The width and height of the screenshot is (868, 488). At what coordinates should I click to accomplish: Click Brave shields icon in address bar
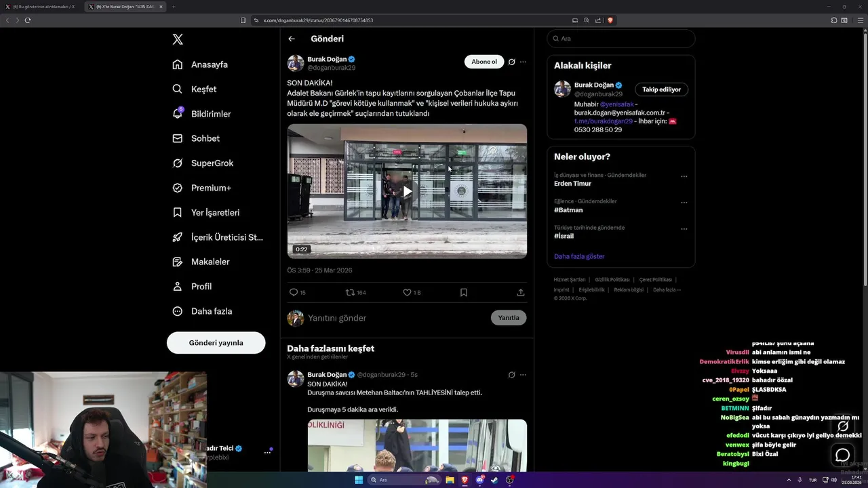pos(610,20)
